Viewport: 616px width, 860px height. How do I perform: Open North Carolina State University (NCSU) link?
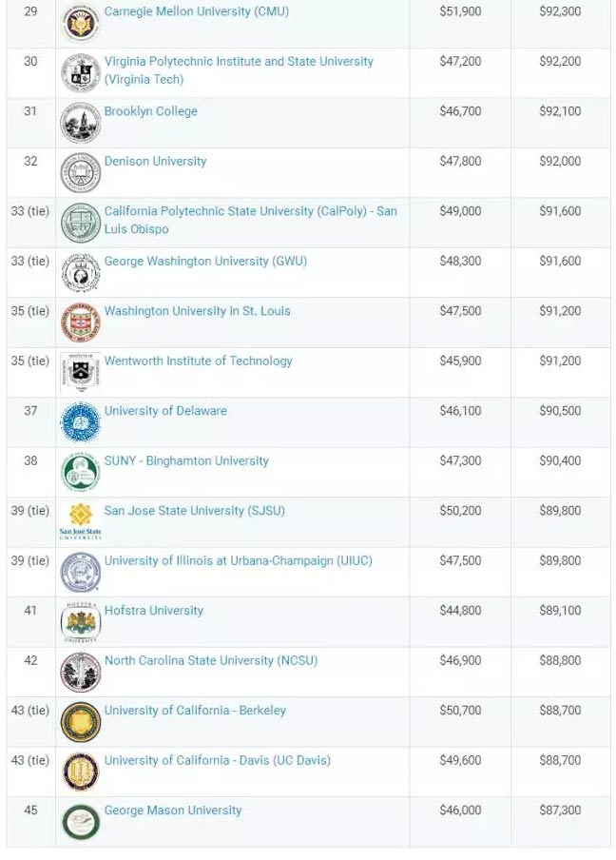point(211,660)
